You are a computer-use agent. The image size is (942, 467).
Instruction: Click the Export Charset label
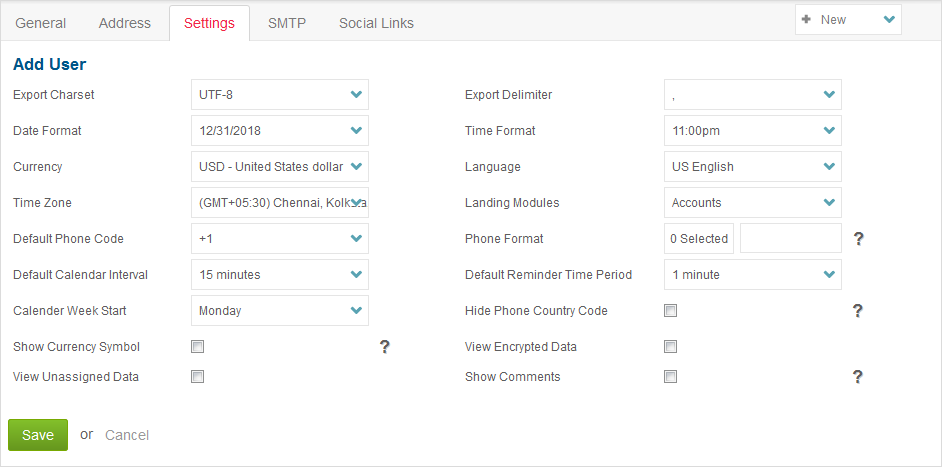[x=54, y=94]
